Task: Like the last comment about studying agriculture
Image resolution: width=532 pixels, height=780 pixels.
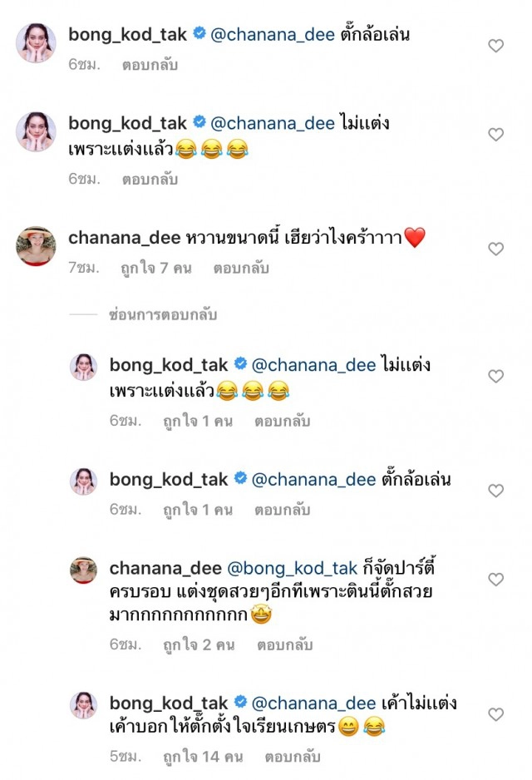Action: point(496,713)
